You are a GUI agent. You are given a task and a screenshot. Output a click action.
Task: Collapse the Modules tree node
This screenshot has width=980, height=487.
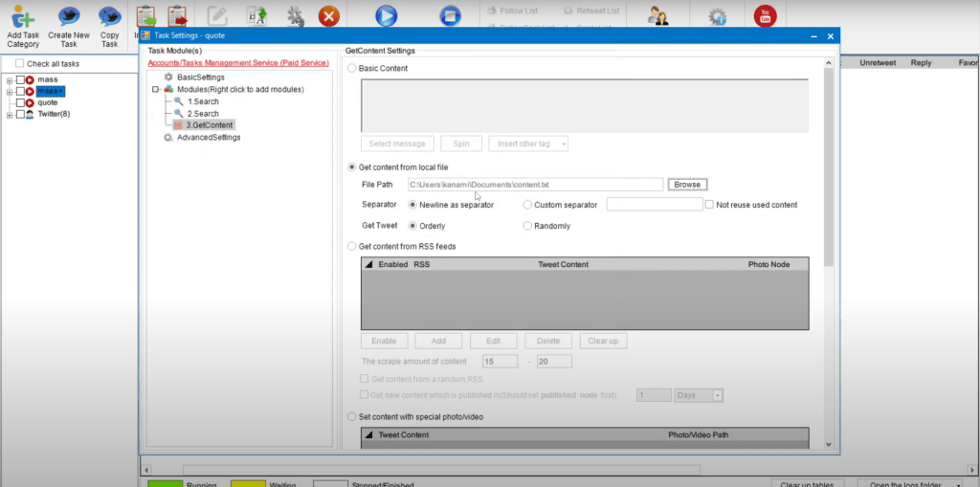155,89
